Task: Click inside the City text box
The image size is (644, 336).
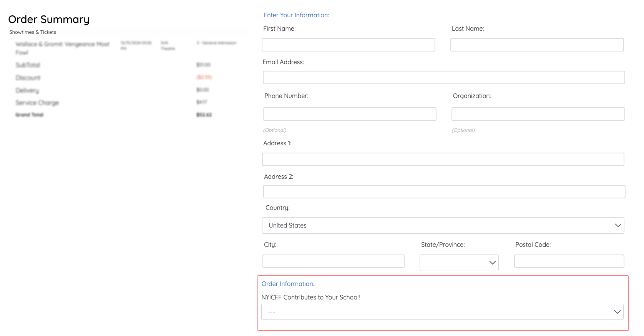Action: click(x=333, y=261)
